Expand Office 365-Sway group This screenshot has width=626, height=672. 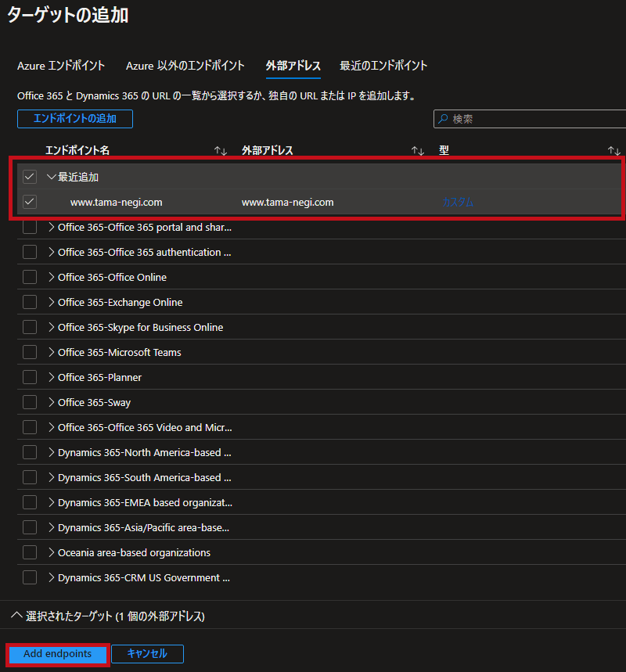[x=52, y=402]
